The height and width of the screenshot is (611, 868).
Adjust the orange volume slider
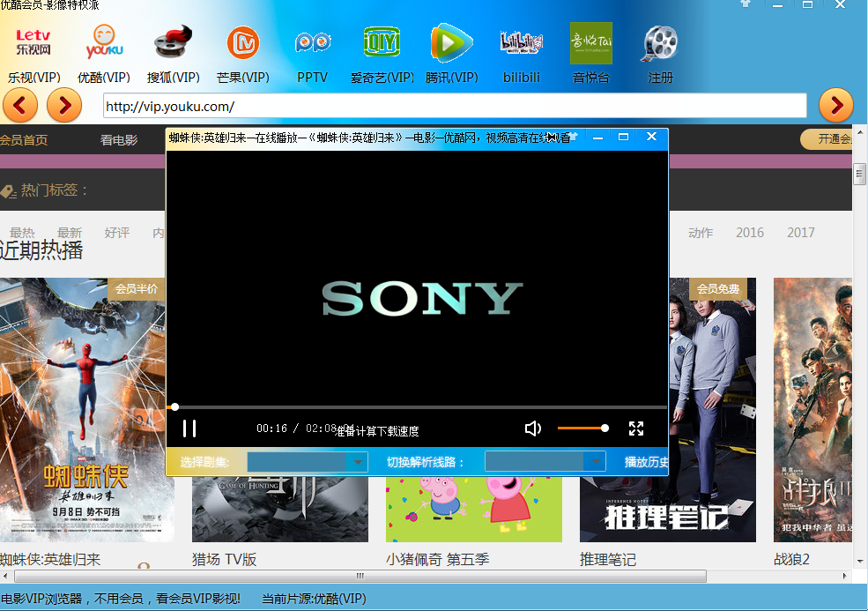(x=582, y=428)
